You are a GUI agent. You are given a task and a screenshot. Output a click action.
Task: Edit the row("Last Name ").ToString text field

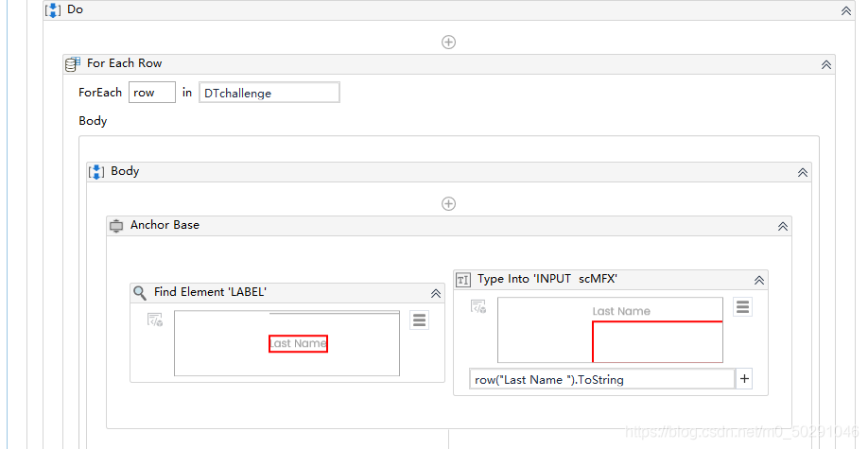tap(602, 379)
